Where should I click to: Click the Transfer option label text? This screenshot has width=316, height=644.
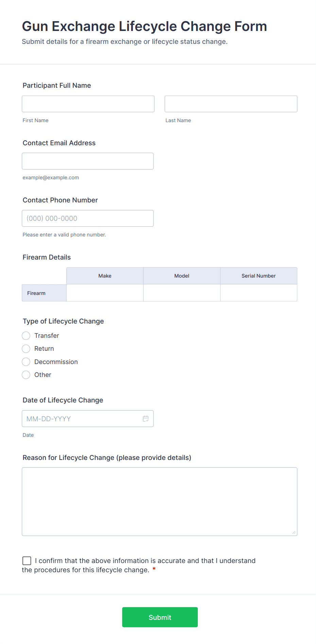47,336
